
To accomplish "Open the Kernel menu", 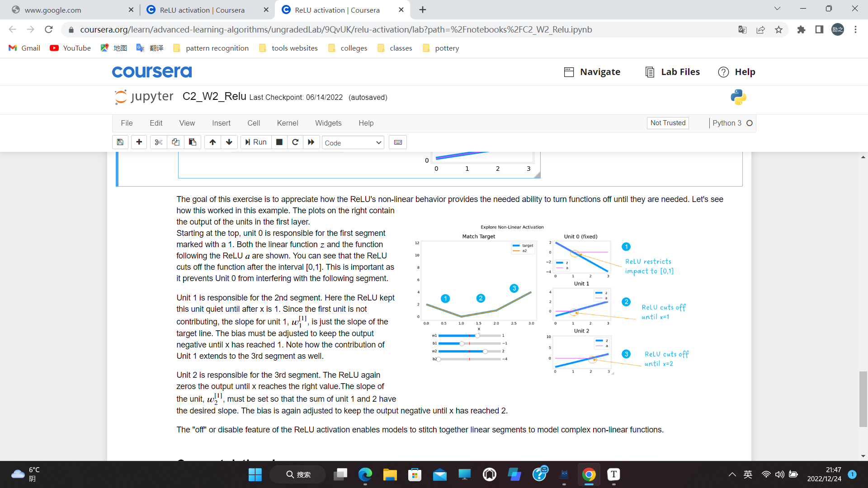I will (287, 123).
